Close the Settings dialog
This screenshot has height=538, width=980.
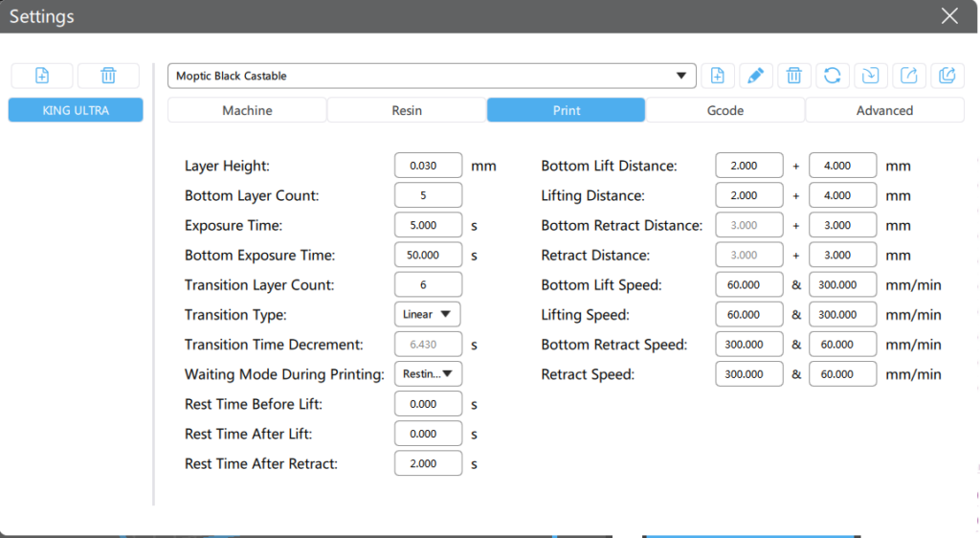(x=949, y=16)
